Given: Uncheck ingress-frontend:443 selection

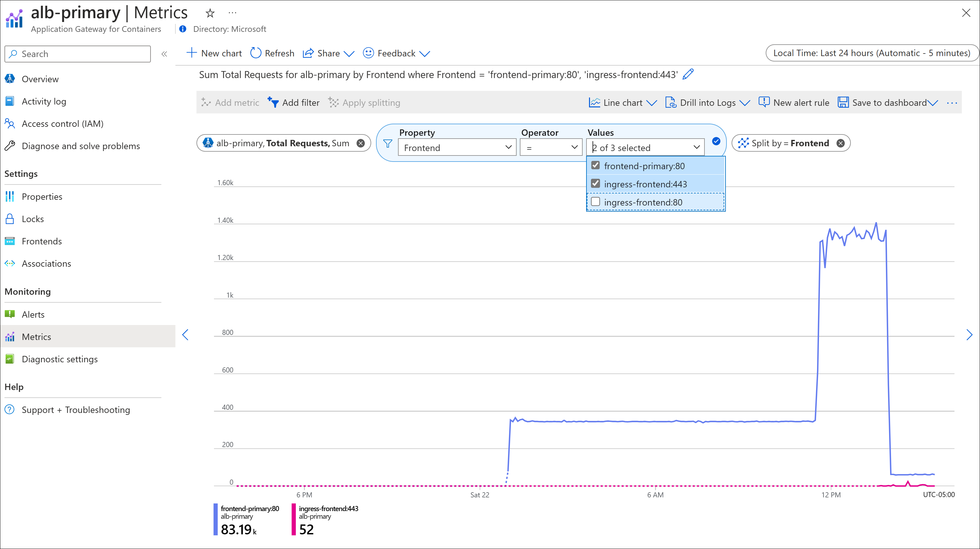Looking at the screenshot, I should 596,184.
